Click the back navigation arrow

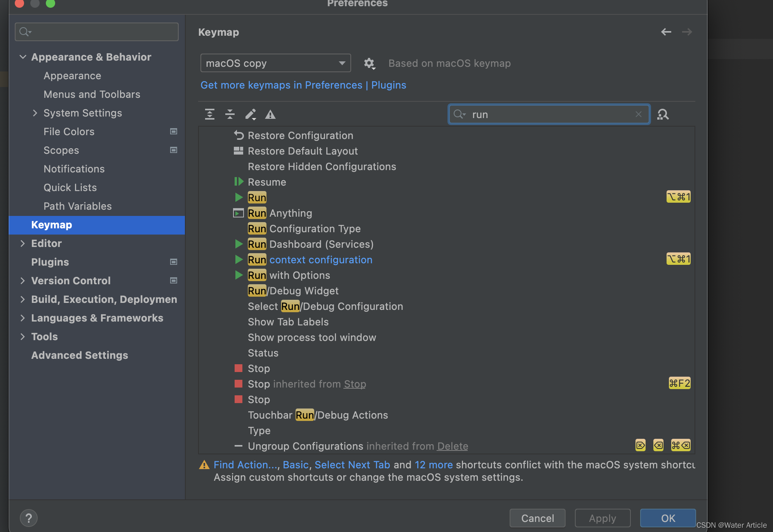coord(666,32)
